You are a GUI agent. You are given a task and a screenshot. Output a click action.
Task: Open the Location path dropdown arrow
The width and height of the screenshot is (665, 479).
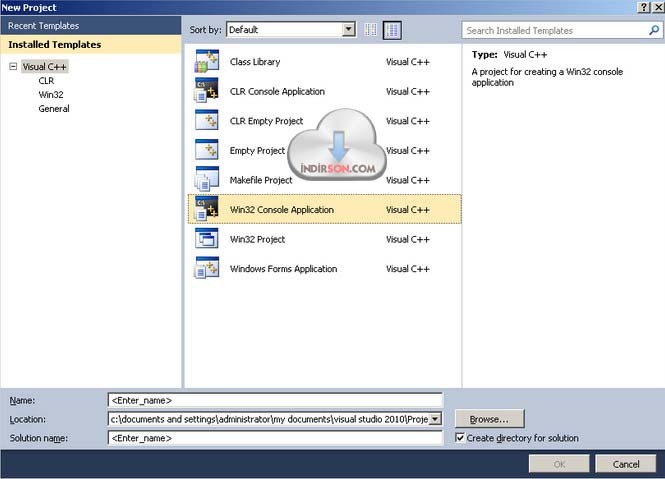[435, 419]
